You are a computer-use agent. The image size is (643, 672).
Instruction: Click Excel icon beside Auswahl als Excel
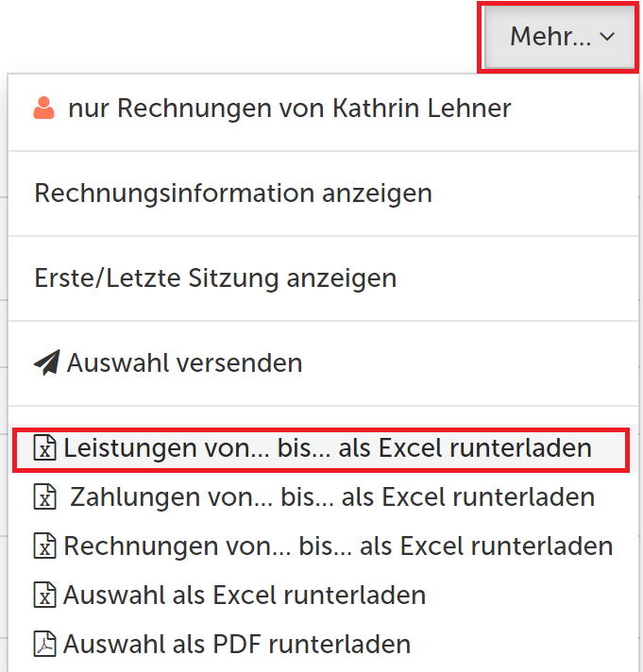[45, 596]
